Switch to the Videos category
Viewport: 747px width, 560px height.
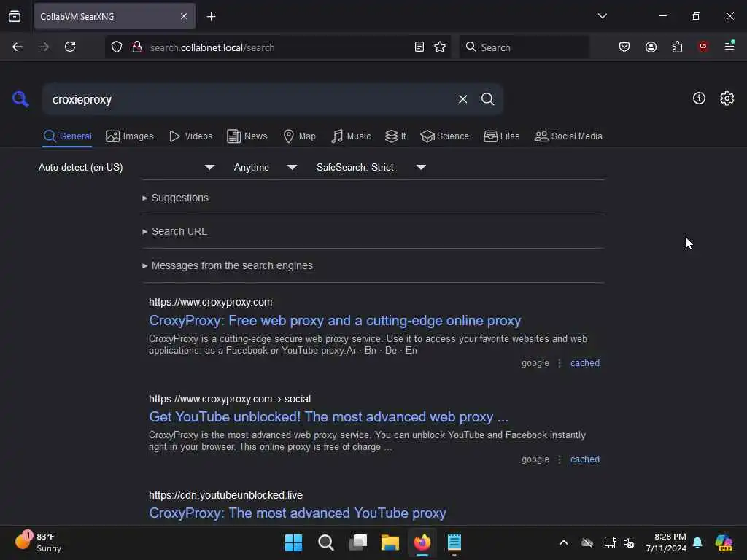click(x=190, y=136)
